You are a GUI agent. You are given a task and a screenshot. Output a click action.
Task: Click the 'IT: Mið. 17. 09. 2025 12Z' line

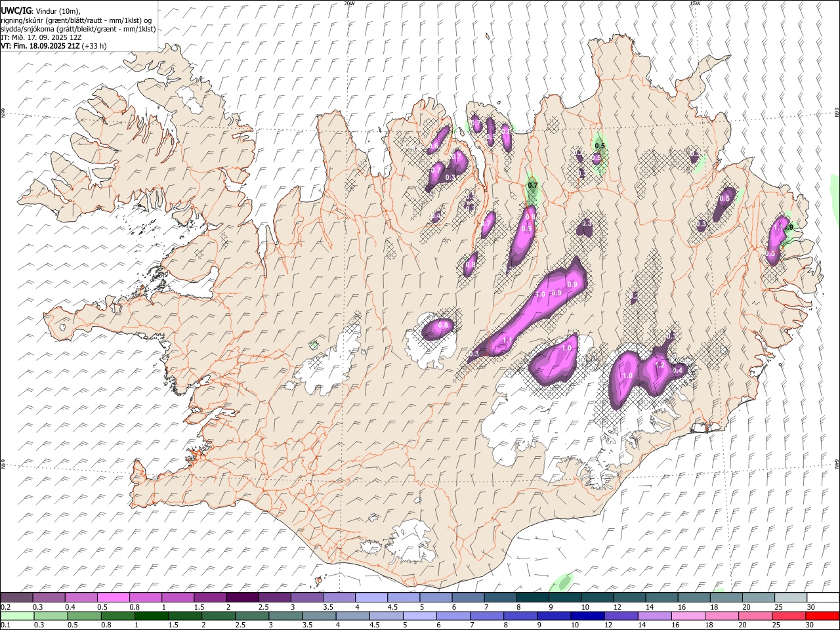coord(41,37)
